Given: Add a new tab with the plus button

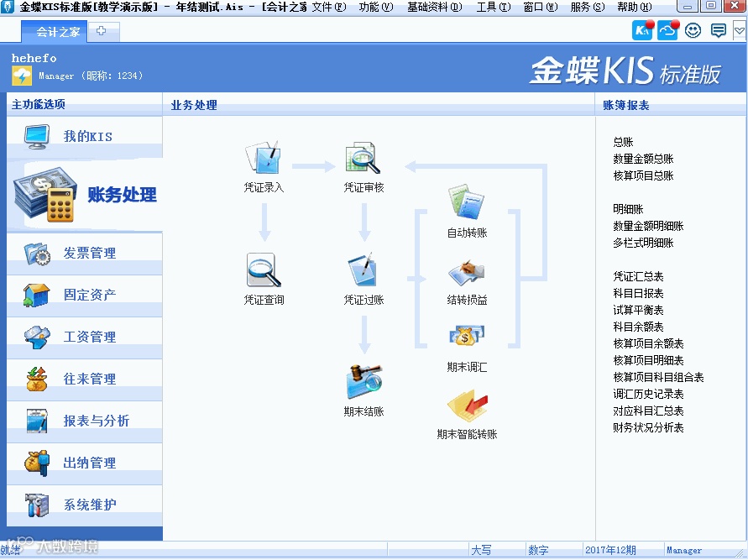Looking at the screenshot, I should pos(102,31).
